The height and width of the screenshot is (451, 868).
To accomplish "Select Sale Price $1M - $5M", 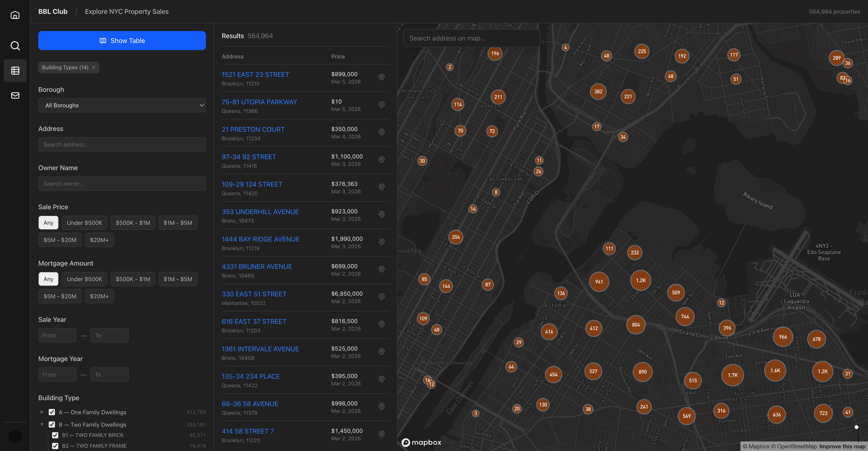I will tap(178, 223).
